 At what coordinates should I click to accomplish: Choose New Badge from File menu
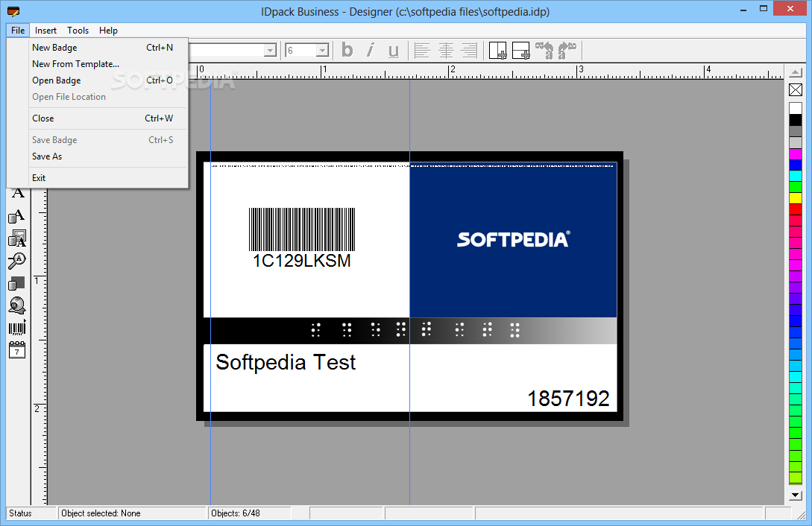pos(98,48)
